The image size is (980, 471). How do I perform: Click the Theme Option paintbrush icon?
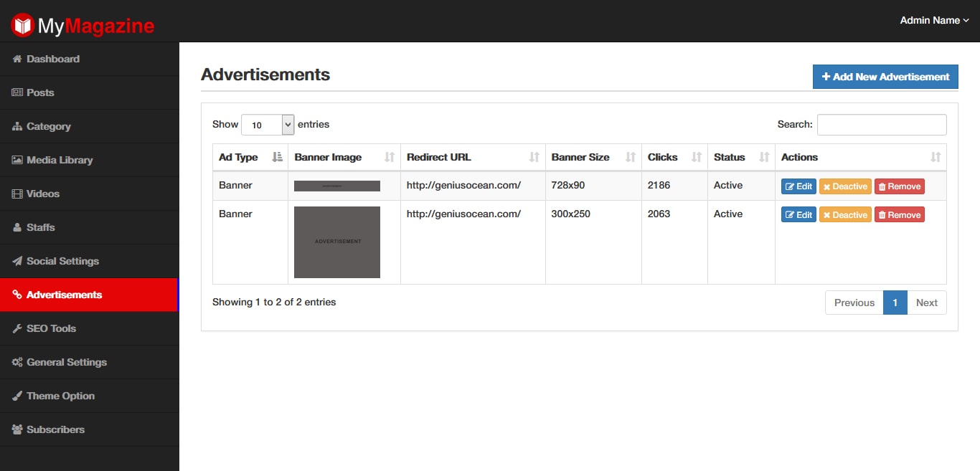(17, 396)
